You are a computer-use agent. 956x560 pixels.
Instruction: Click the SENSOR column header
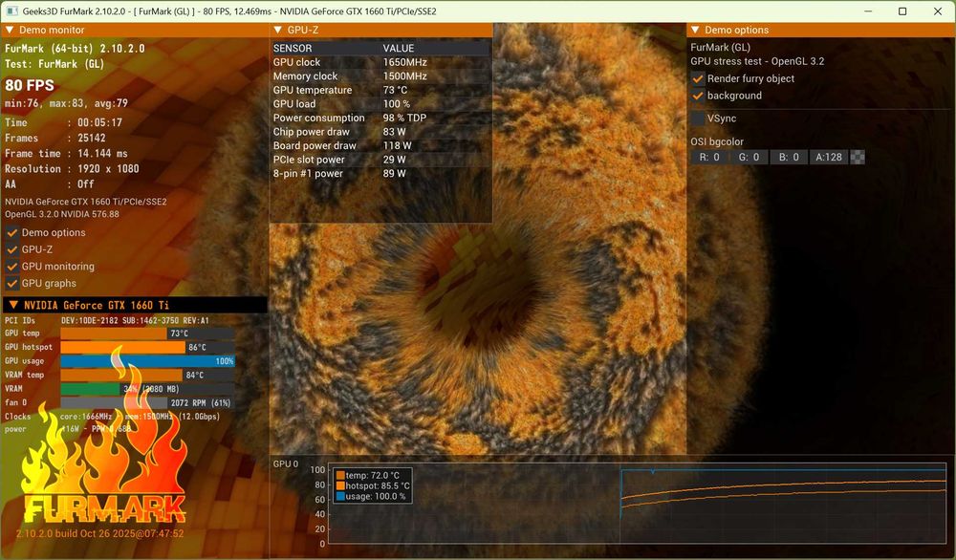pyautogui.click(x=293, y=48)
